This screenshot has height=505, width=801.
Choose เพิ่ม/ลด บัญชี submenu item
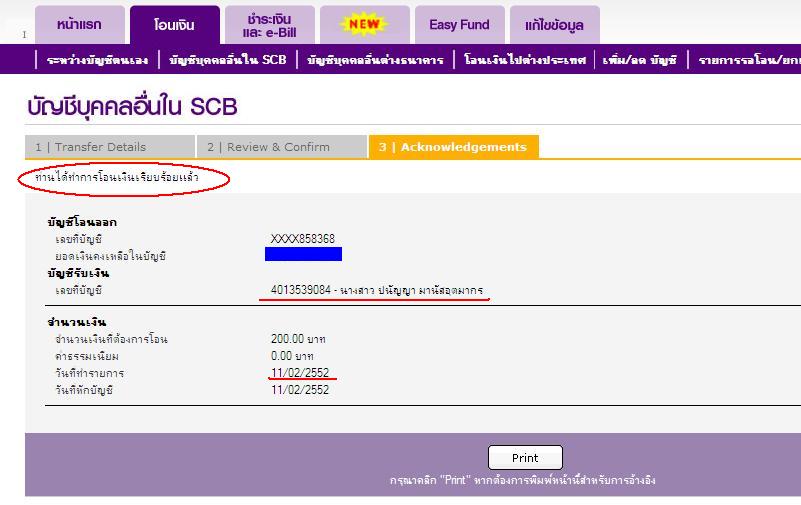click(x=640, y=60)
